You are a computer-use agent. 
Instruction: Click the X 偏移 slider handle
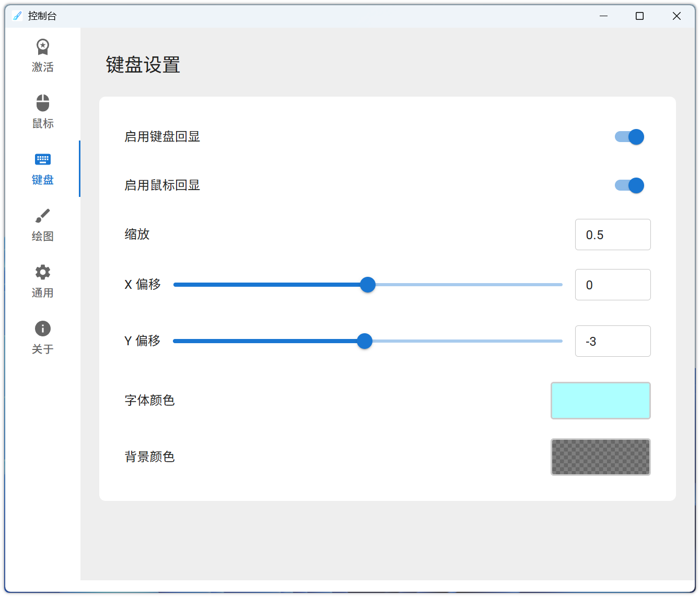(x=368, y=285)
